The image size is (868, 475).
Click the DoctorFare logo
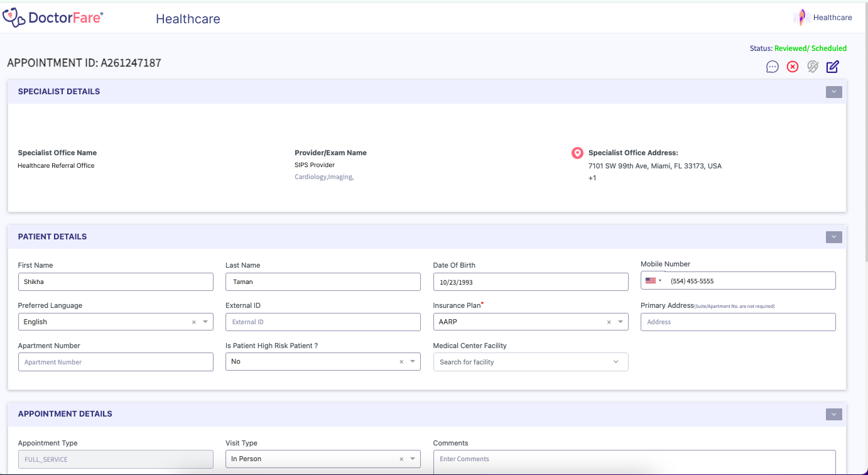53,18
